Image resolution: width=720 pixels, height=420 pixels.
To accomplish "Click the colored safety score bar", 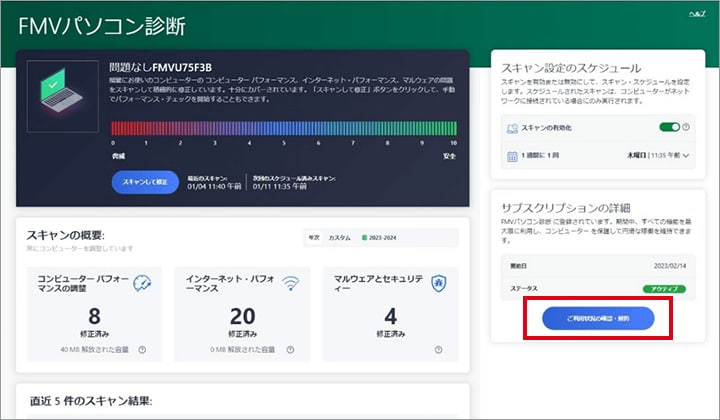I will pyautogui.click(x=284, y=128).
